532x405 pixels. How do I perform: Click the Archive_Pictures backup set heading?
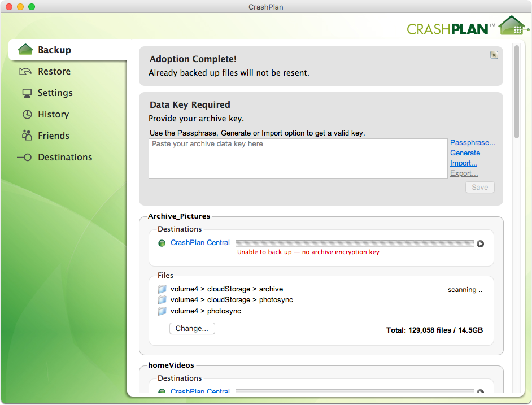(179, 216)
